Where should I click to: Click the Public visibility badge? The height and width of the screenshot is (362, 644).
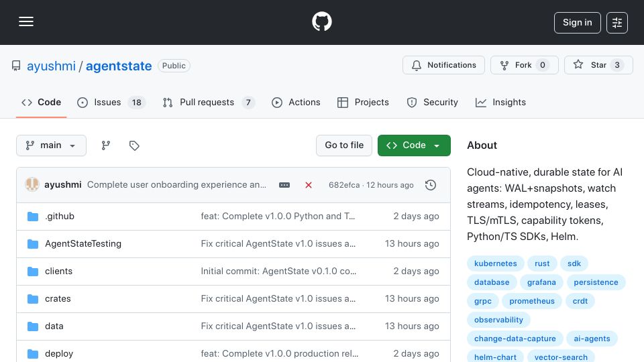[174, 66]
